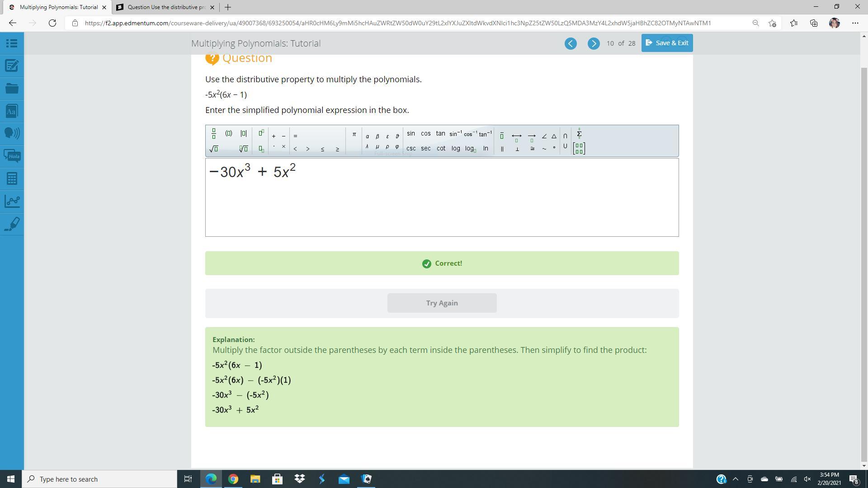Open the text-to-speech audio tool

click(x=12, y=133)
